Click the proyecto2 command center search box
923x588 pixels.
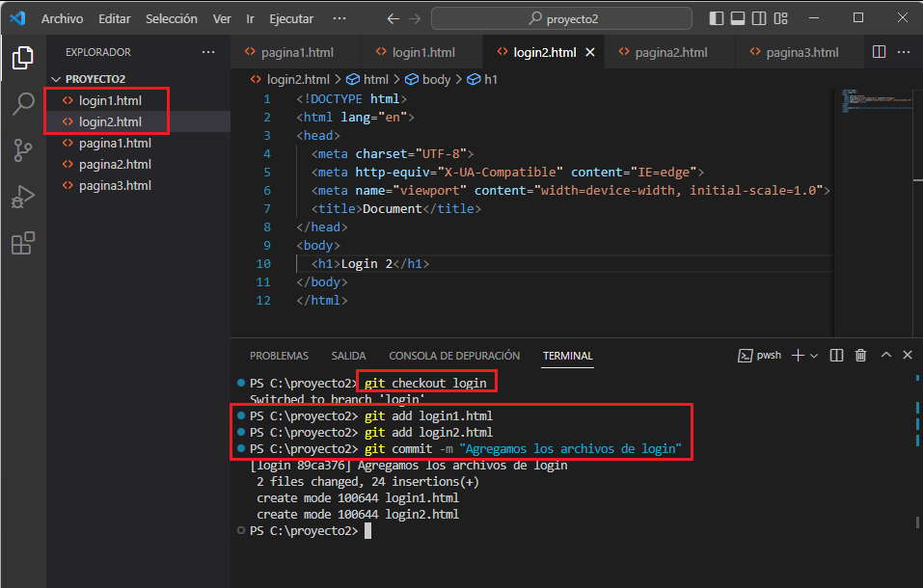coord(562,18)
